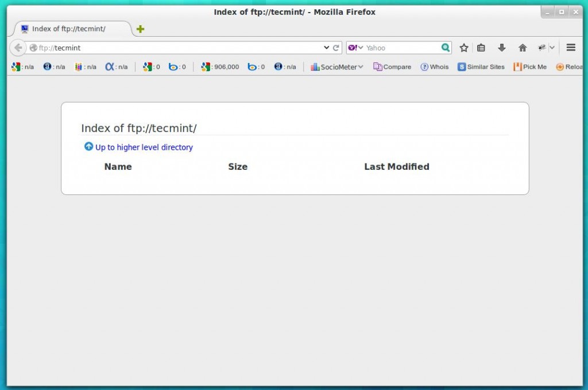The image size is (588, 390).
Task: Sort listing by the Name column header
Action: 118,166
